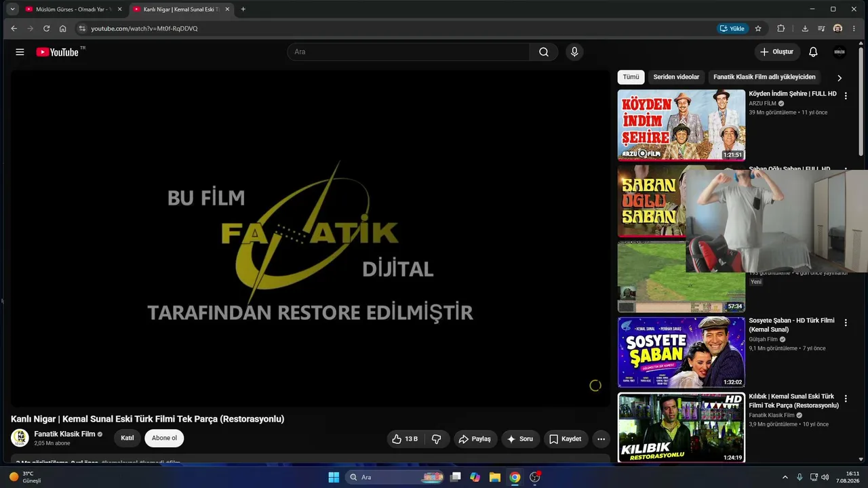The image size is (868, 488).
Task: Open the Windows Start menu
Action: [x=334, y=477]
